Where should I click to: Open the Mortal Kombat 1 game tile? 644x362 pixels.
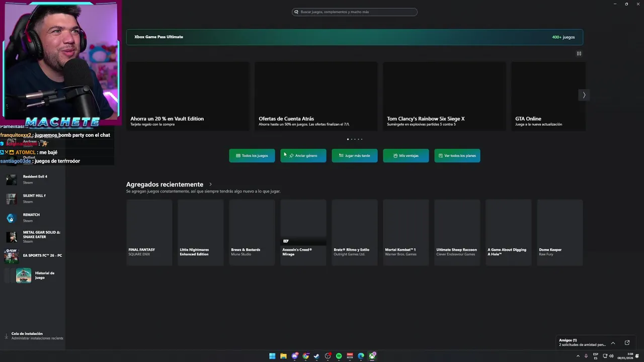pyautogui.click(x=406, y=232)
